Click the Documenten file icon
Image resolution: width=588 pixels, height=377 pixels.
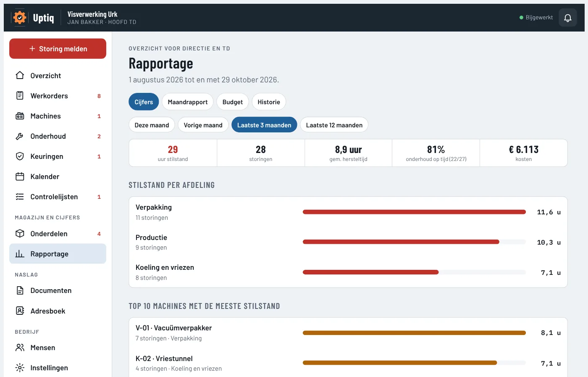point(20,290)
